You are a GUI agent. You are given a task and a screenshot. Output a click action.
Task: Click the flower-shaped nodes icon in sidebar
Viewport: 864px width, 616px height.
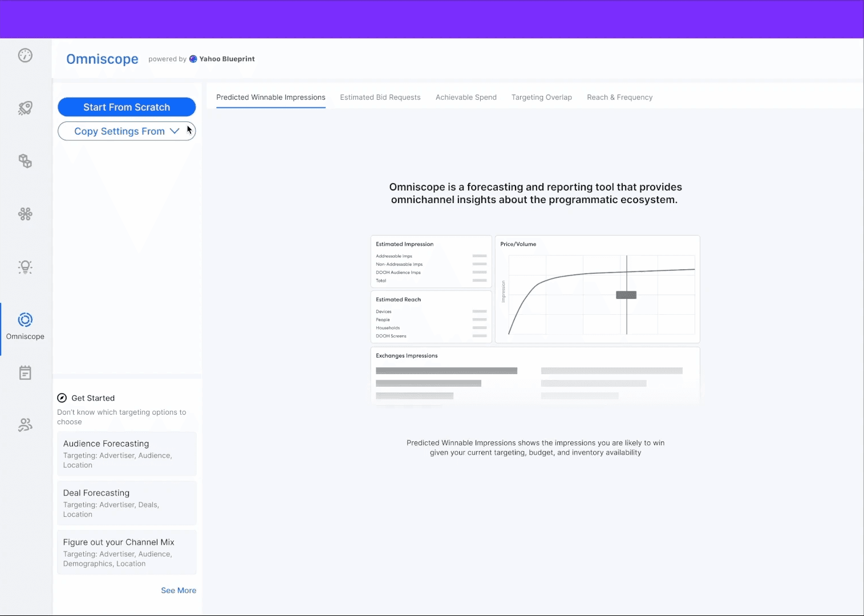coord(25,214)
